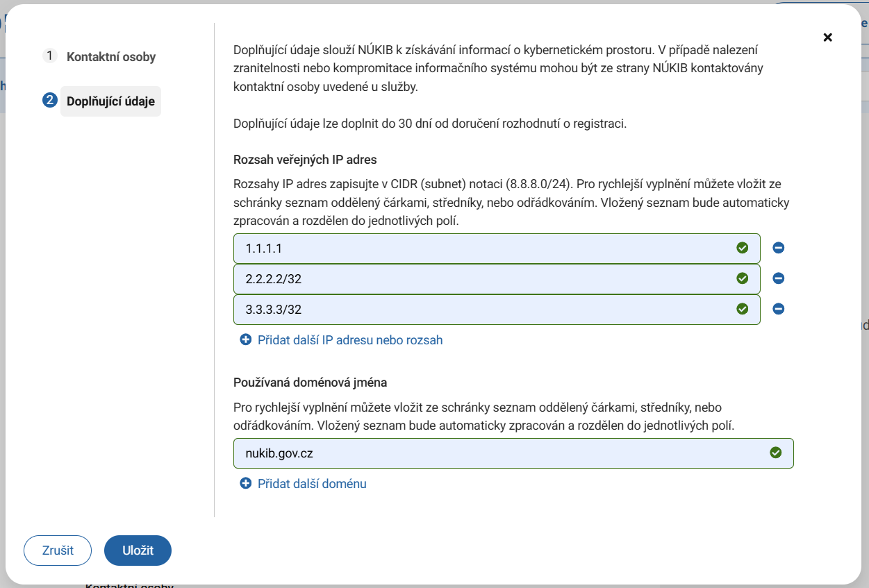The image size is (869, 588).
Task: Cancel with the Zrušit button
Action: tap(58, 551)
